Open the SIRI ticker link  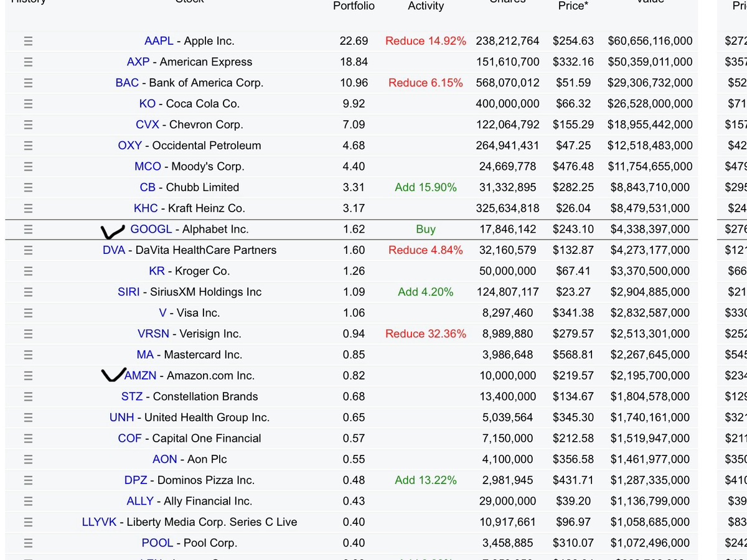pos(129,292)
